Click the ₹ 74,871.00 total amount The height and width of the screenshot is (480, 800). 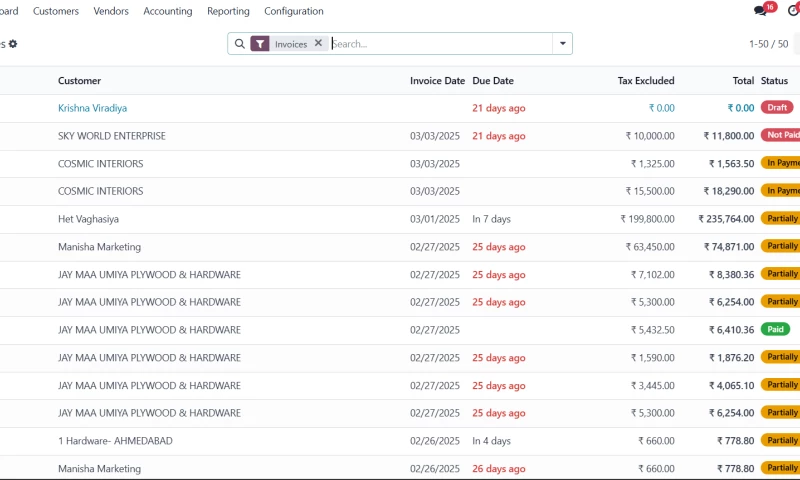(x=729, y=247)
